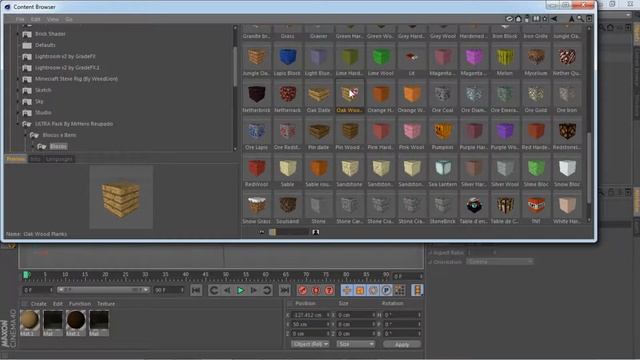
Task: Toggle Parameter keyframe recording P icon
Action: [386, 290]
